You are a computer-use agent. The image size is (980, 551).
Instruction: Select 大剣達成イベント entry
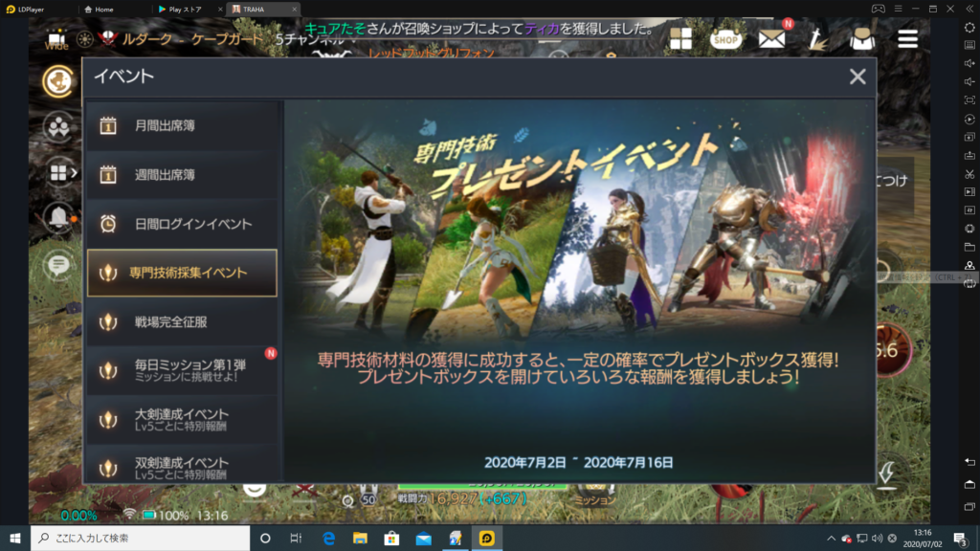(x=182, y=419)
